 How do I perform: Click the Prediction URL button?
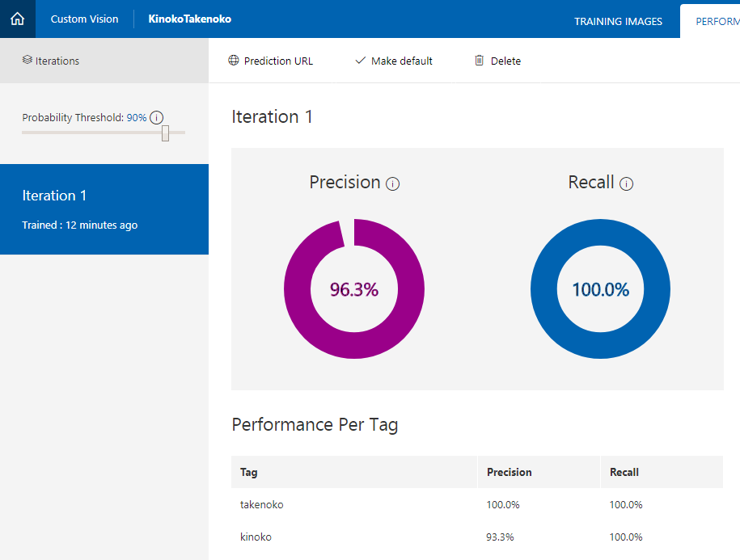tap(277, 61)
